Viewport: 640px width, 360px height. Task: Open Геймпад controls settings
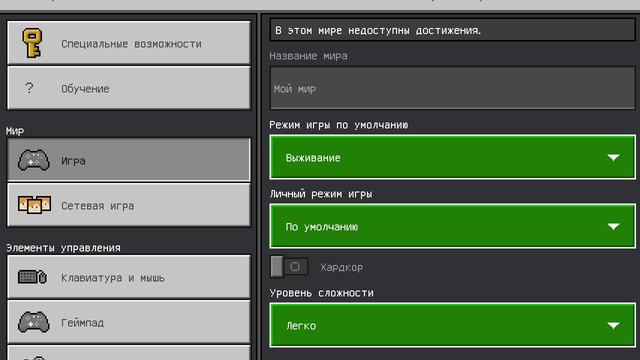click(129, 322)
